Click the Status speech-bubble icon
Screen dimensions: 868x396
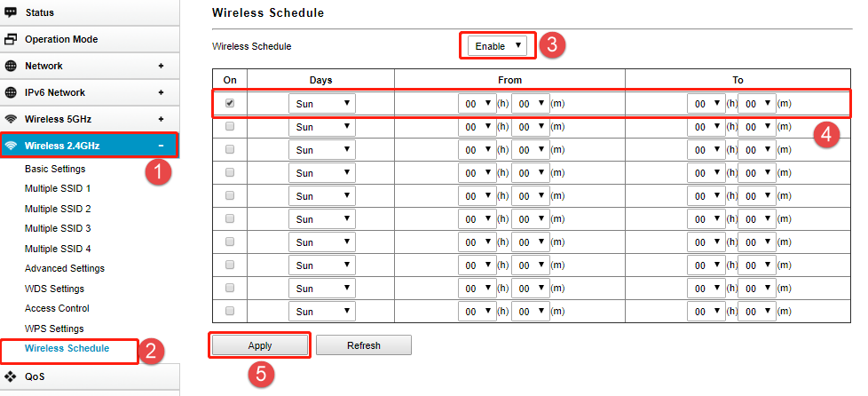[11, 12]
